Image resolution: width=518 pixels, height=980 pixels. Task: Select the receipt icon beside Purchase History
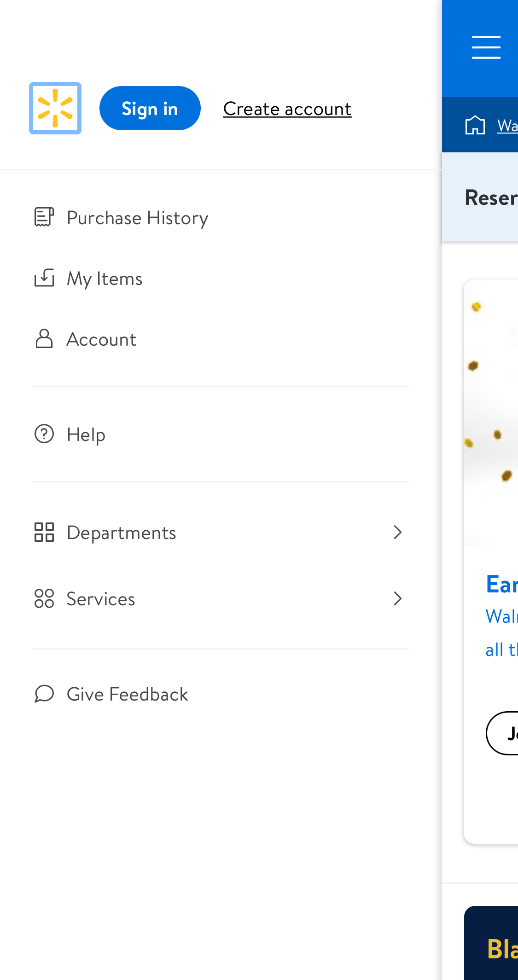(x=44, y=217)
